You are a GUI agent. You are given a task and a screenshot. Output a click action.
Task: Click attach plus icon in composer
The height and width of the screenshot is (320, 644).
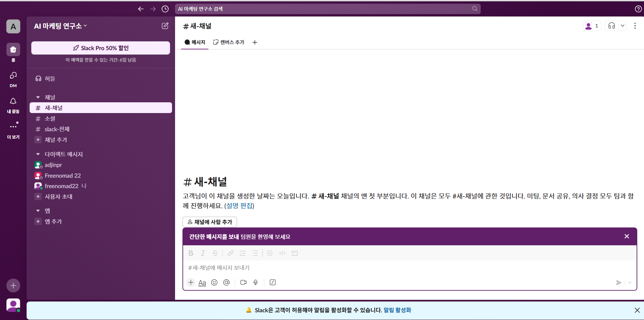pos(191,282)
